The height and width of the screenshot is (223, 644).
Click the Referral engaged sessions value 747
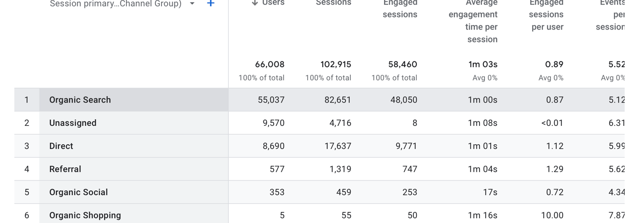(410, 169)
